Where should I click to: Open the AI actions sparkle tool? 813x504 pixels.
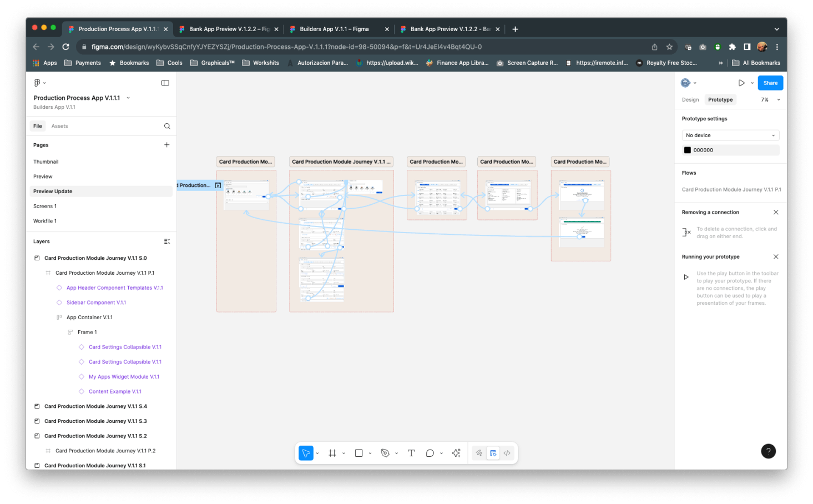[x=456, y=453]
